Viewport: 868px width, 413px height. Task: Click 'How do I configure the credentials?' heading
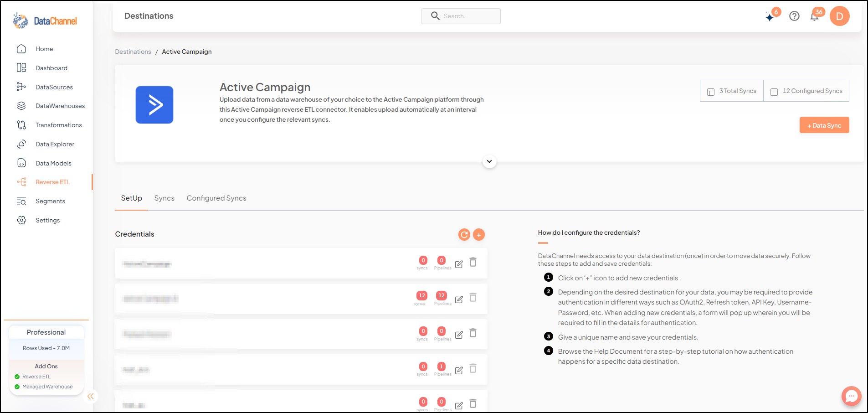(589, 233)
